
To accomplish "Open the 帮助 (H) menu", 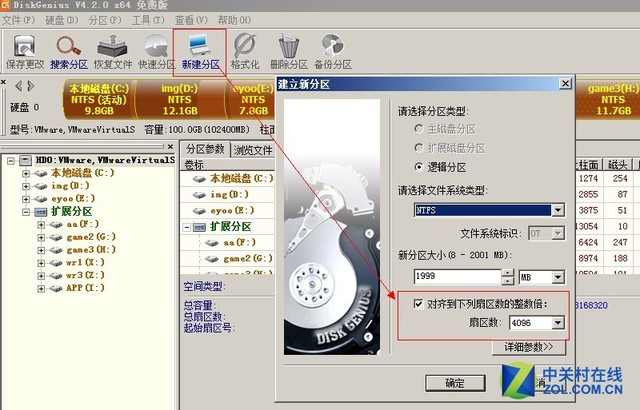I will pyautogui.click(x=234, y=20).
